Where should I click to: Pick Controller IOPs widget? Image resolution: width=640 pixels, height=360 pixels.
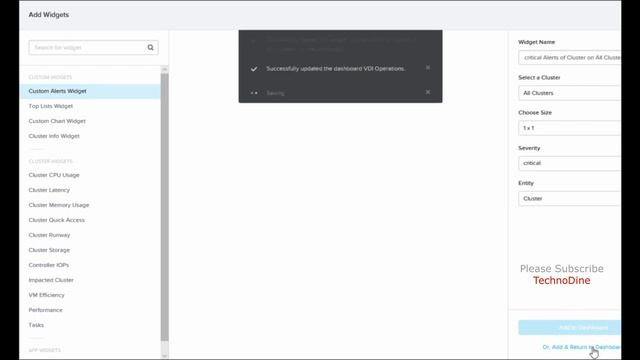[x=49, y=265]
